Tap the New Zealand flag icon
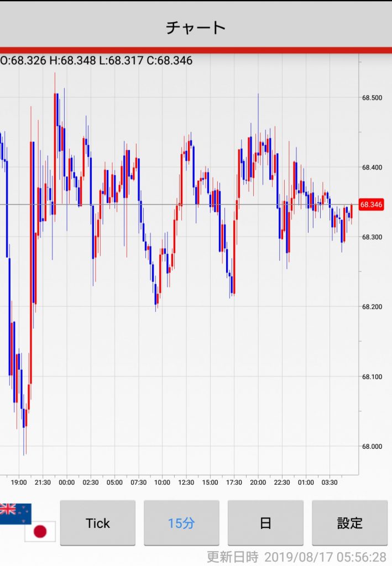 pos(15,513)
